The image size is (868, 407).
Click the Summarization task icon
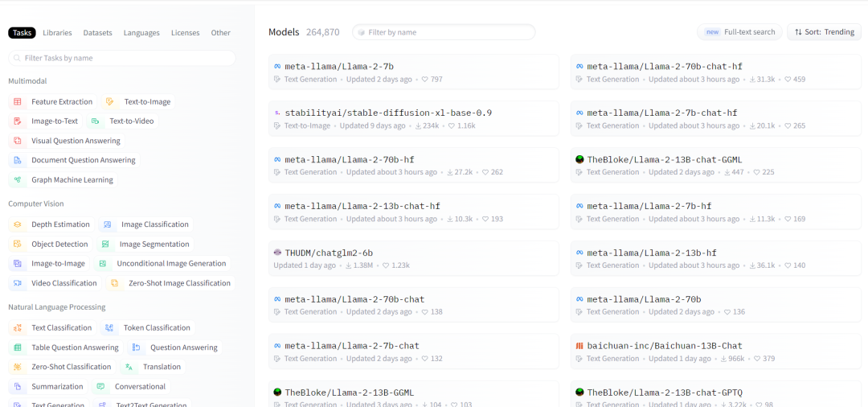click(x=18, y=387)
